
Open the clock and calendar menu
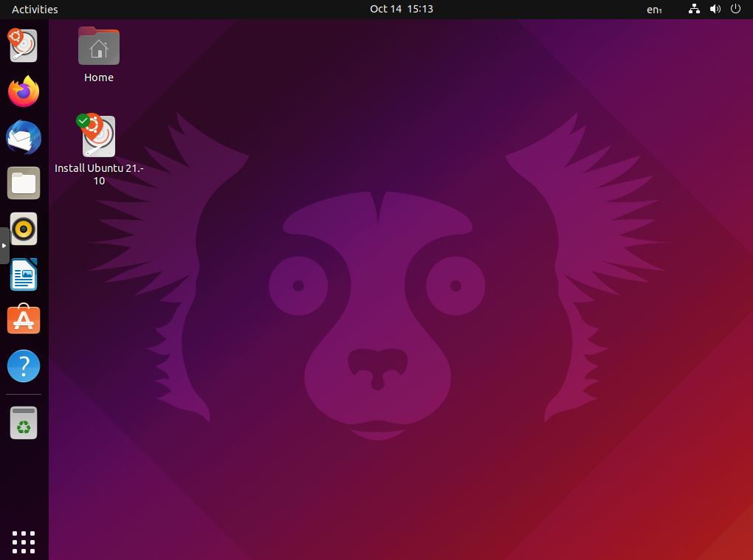pos(402,9)
